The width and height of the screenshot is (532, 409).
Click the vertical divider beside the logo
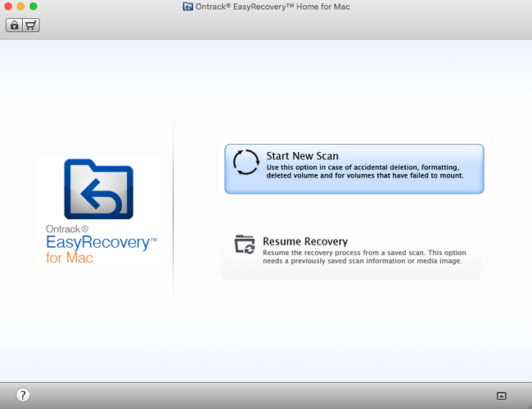tap(174, 209)
